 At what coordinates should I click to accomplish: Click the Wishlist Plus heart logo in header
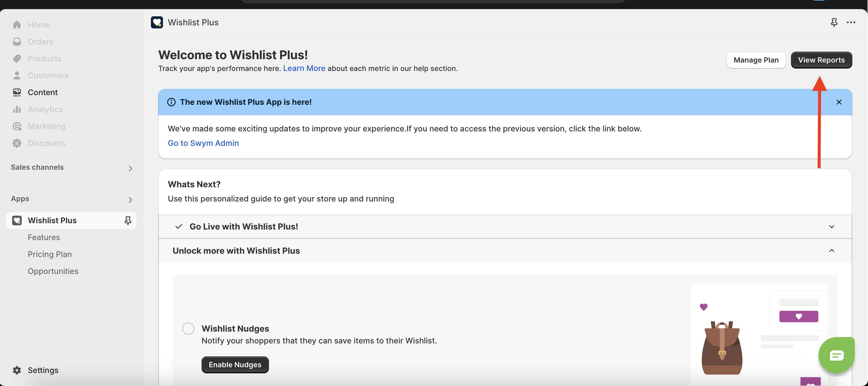click(157, 22)
